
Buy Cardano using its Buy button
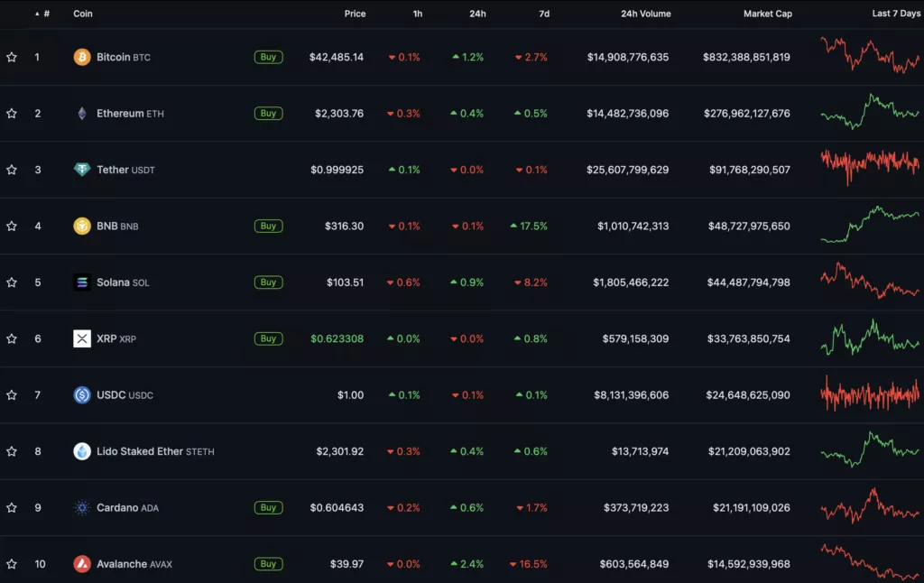(x=268, y=507)
